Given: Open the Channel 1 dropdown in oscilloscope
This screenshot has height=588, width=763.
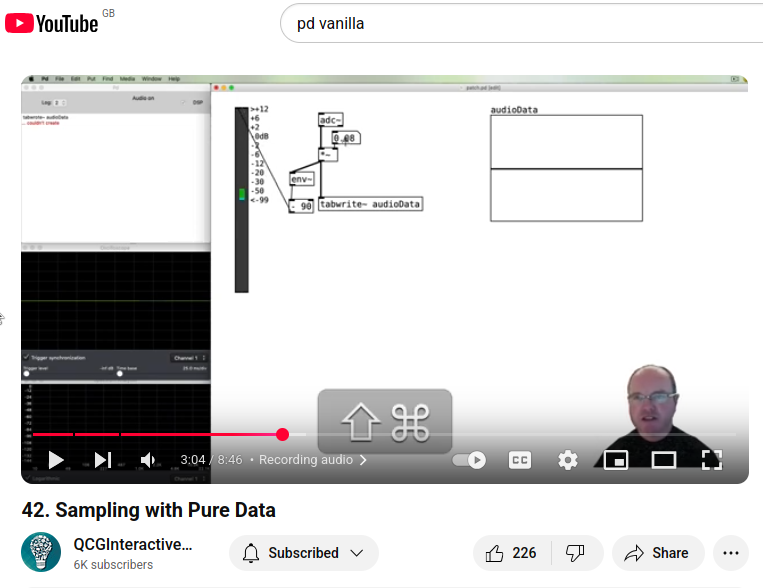Looking at the screenshot, I should 189,358.
